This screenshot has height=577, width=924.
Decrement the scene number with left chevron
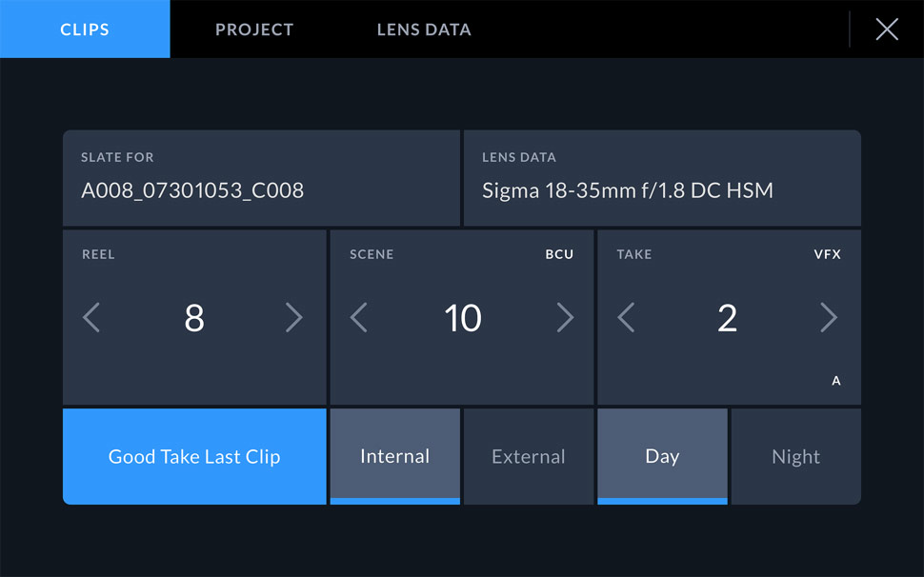tap(360, 317)
